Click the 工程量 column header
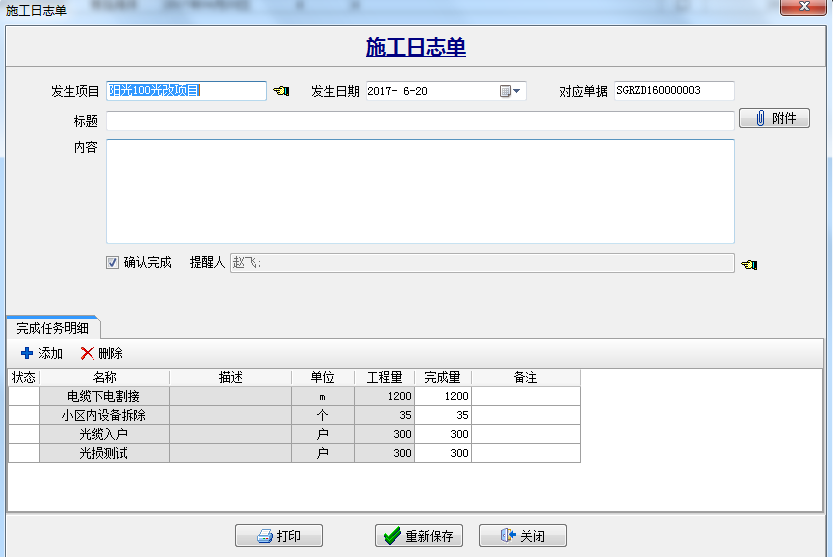 coord(384,378)
